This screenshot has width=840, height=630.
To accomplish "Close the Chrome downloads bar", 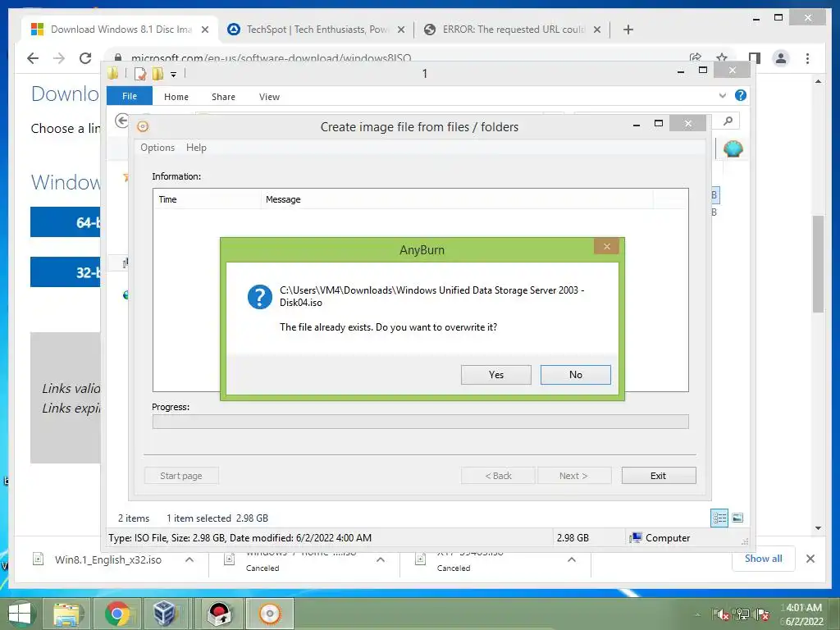I will point(810,559).
